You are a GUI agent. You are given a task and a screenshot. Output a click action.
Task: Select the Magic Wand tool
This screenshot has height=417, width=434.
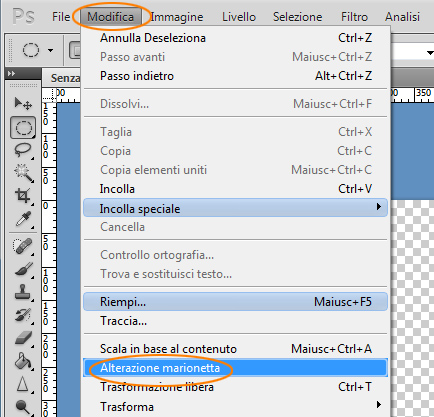(x=23, y=172)
